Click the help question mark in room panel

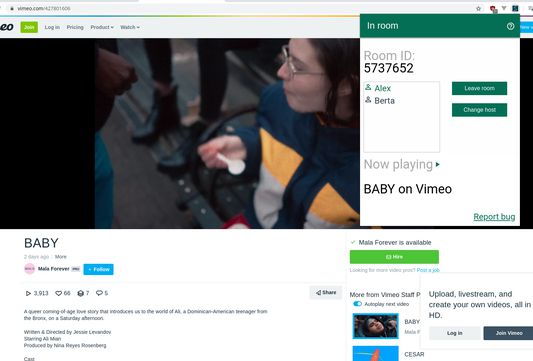click(x=510, y=26)
